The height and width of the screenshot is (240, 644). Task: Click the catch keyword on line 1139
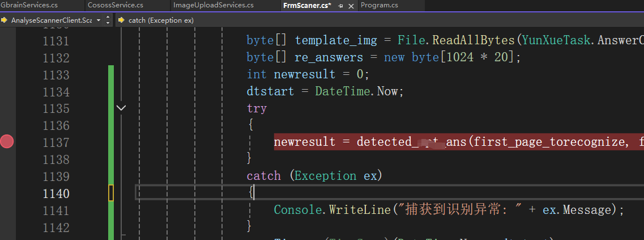click(x=264, y=176)
